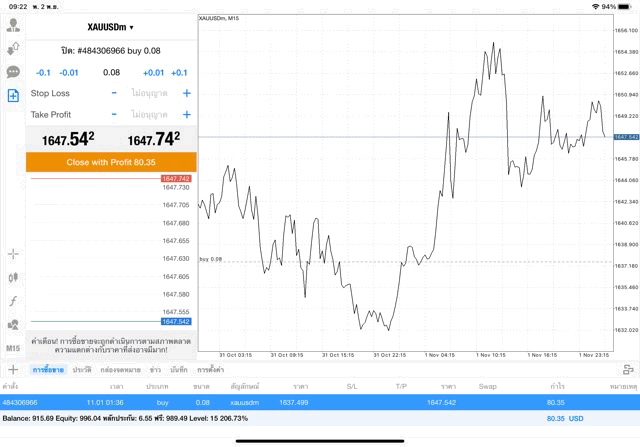
Task: Sort by the เวลา time column header
Action: click(x=116, y=386)
